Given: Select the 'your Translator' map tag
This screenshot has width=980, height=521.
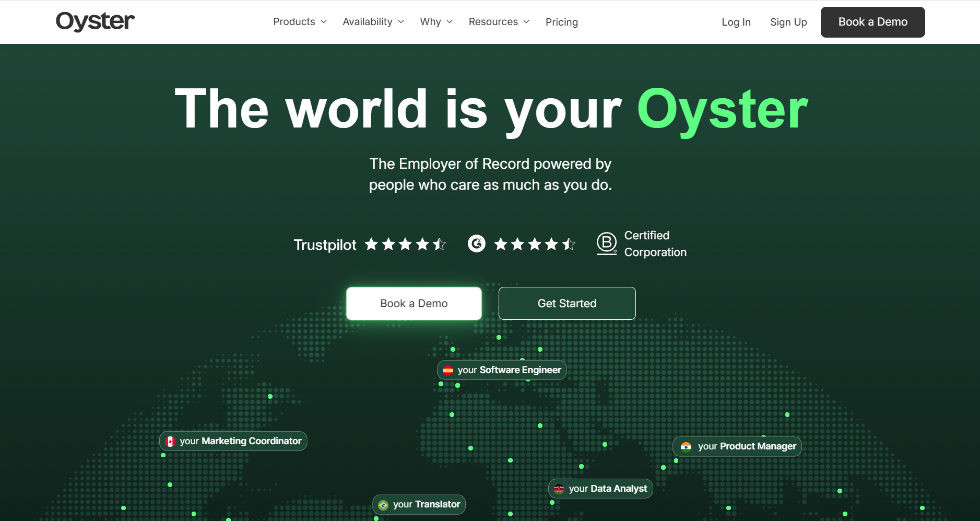Looking at the screenshot, I should [419, 504].
